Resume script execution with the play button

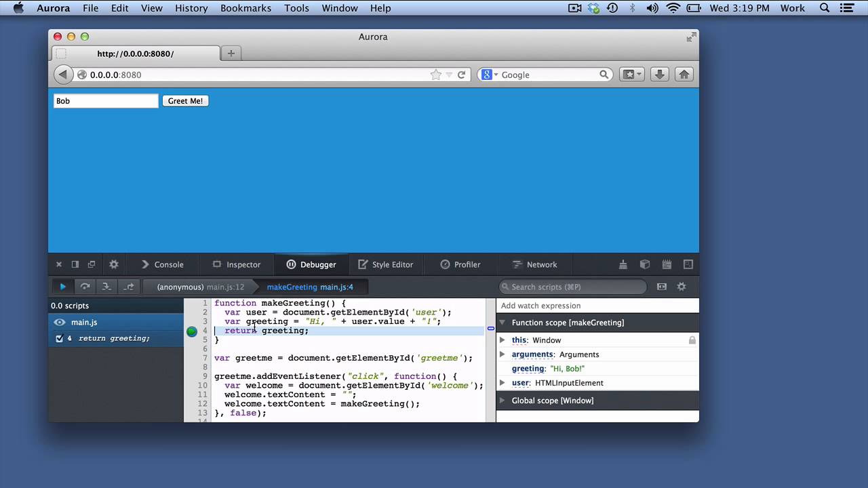pos(63,287)
